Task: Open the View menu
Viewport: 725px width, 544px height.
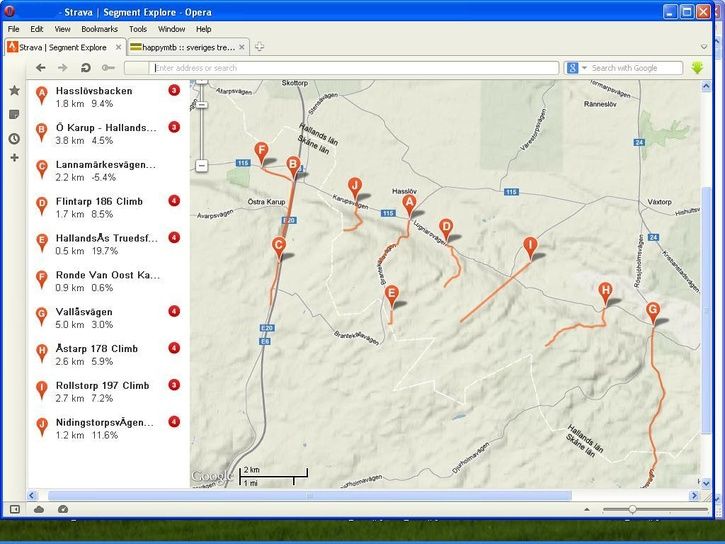Action: 62,29
